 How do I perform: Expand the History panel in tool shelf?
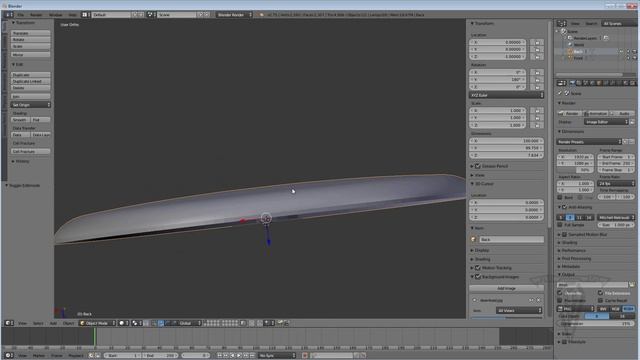20,162
